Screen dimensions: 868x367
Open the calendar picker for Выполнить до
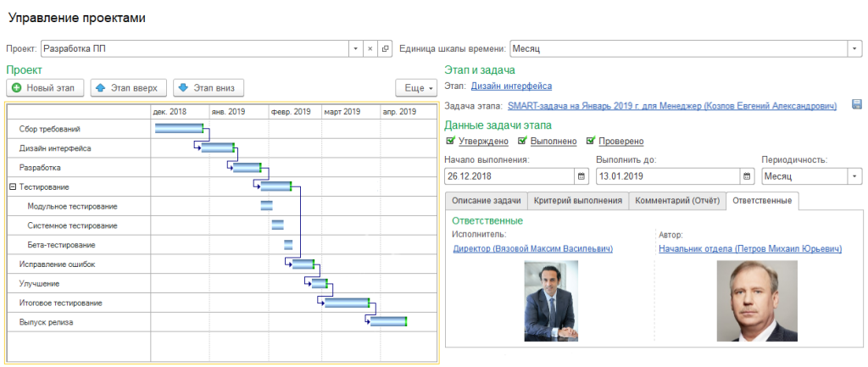point(747,176)
